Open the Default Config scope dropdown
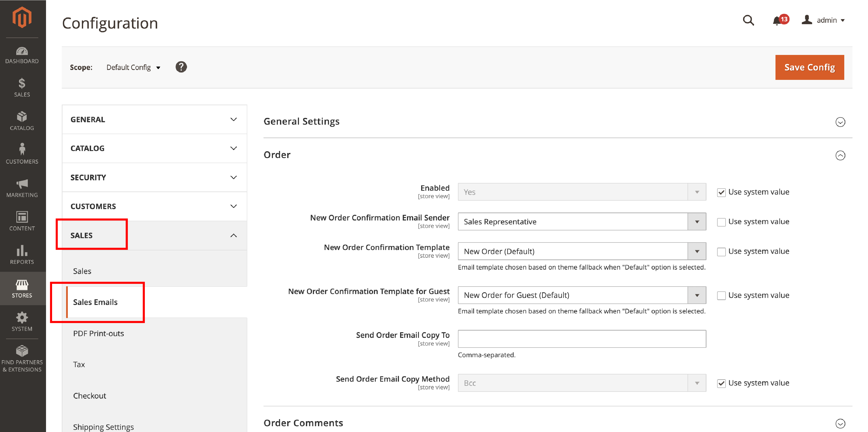Screen dimensions: 868x432 133,67
